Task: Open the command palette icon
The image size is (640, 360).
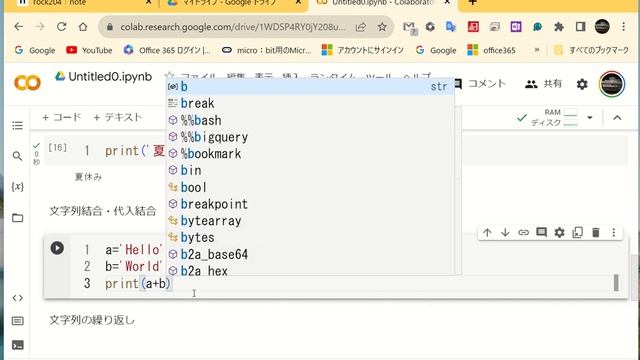Action: tap(18, 321)
